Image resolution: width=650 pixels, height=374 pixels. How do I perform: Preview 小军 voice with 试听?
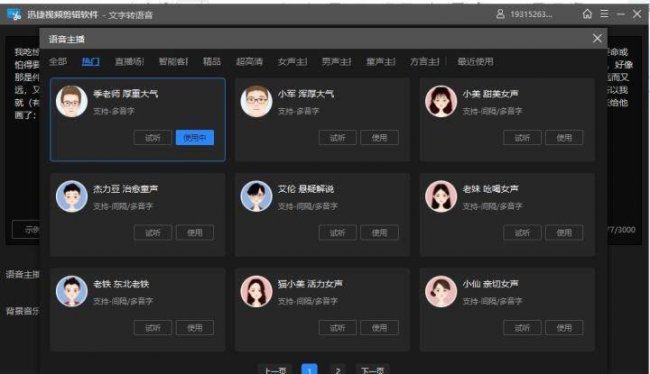(337, 138)
